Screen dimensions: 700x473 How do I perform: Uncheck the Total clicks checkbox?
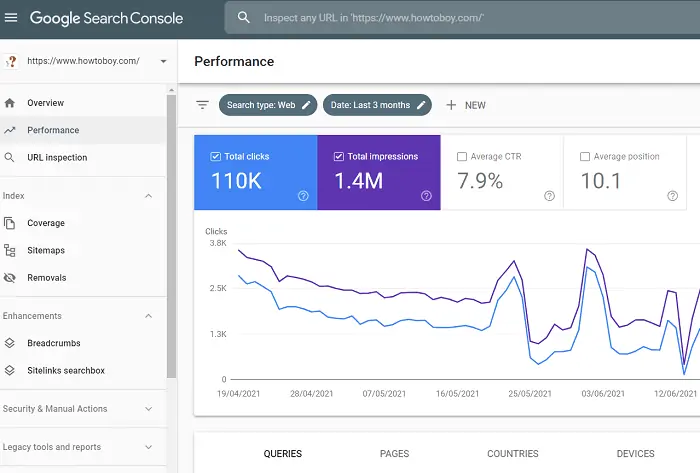pos(216,157)
